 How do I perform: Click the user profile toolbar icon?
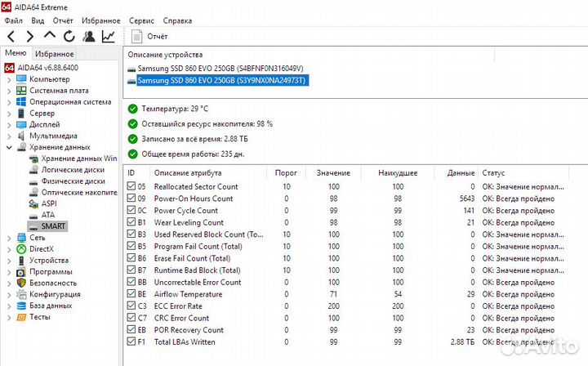coord(89,37)
